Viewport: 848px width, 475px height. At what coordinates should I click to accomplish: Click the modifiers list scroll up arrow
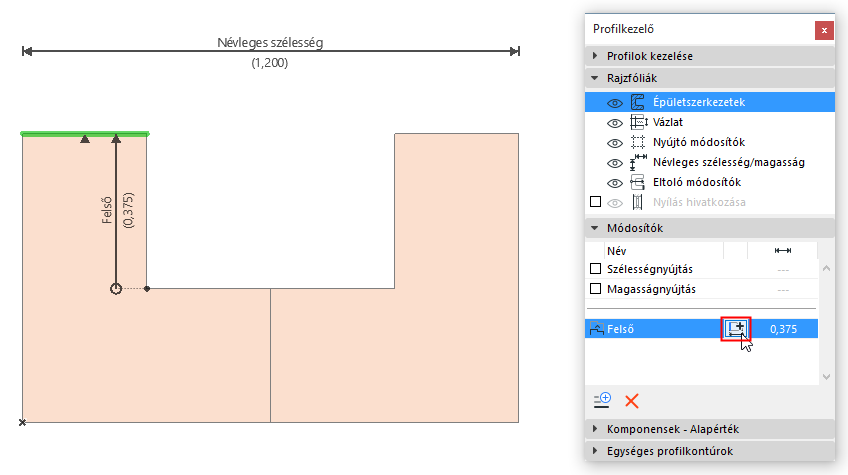[826, 268]
